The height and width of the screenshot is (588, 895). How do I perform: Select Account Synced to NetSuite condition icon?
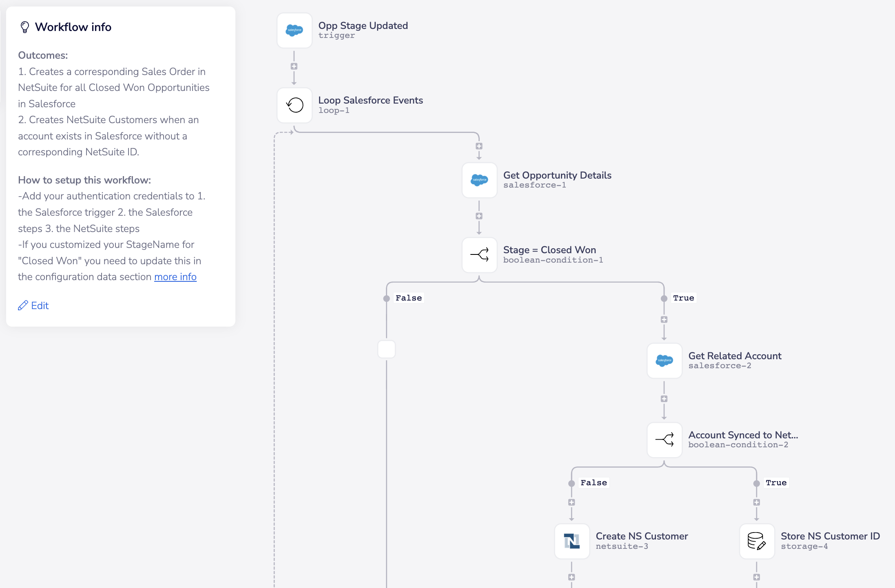664,440
